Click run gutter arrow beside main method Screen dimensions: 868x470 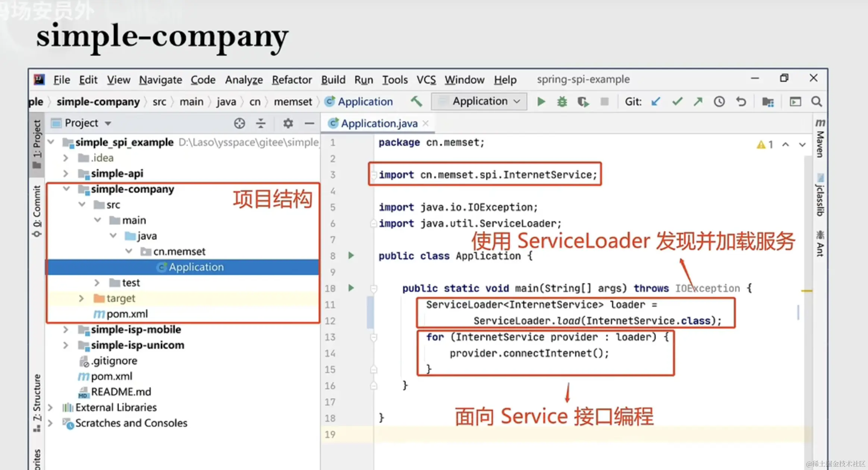(351, 288)
